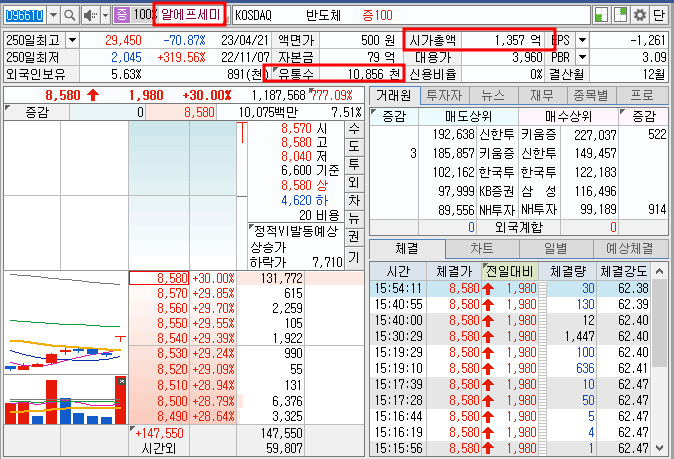Select the stock code input field 096610
The height and width of the screenshot is (459, 674).
point(25,15)
